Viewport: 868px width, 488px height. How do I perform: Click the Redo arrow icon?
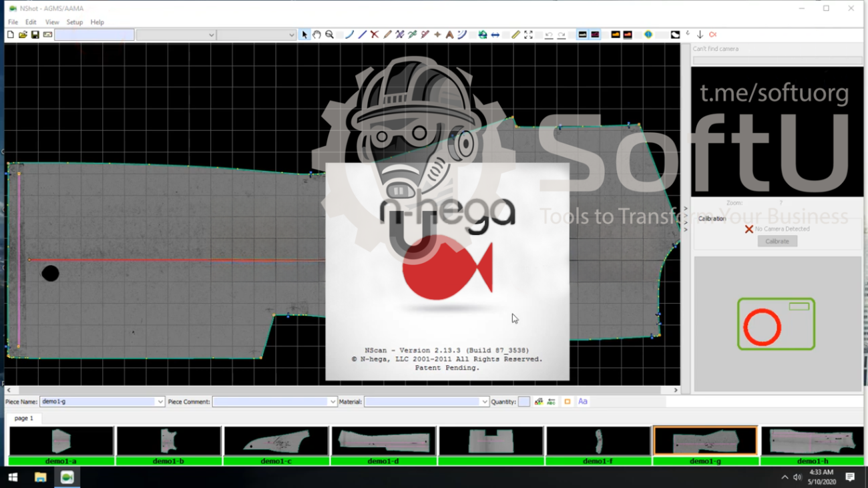pyautogui.click(x=562, y=35)
